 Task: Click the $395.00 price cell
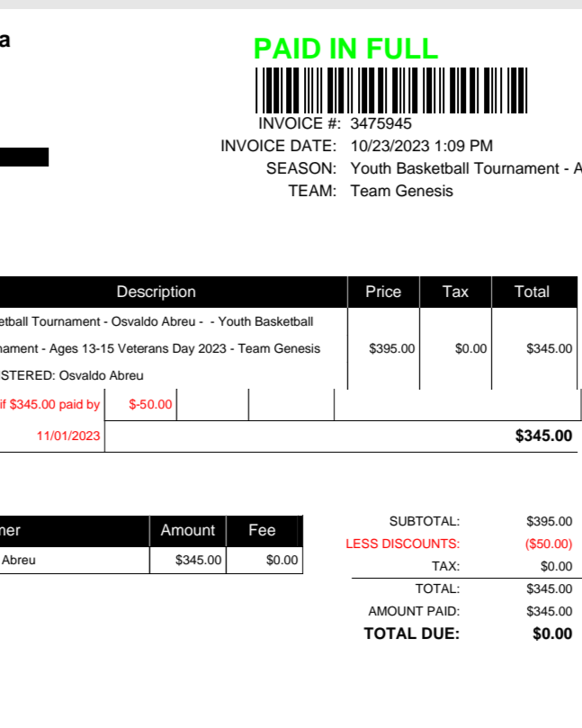pyautogui.click(x=391, y=348)
